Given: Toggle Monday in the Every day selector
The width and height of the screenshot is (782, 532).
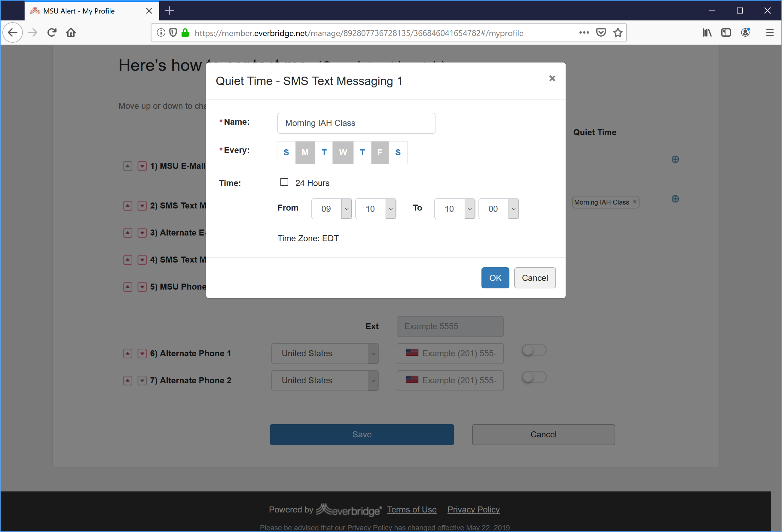Looking at the screenshot, I should coord(305,152).
